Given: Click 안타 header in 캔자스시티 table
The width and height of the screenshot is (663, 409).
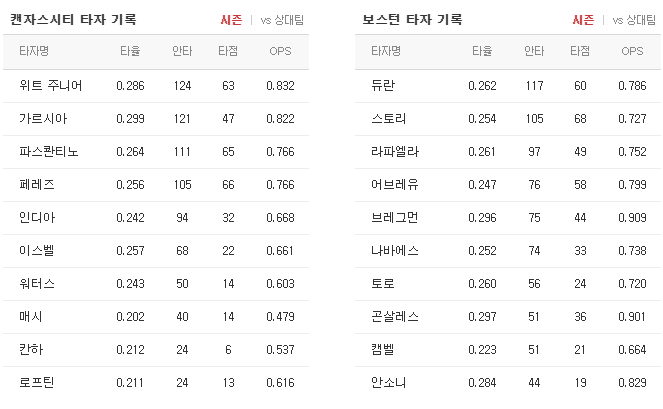Looking at the screenshot, I should (182, 51).
